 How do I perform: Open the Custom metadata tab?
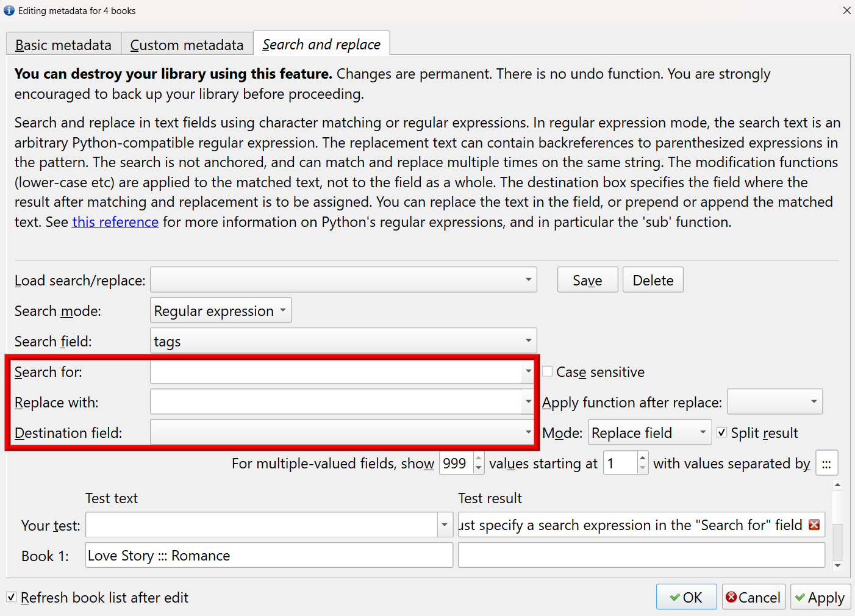187,45
